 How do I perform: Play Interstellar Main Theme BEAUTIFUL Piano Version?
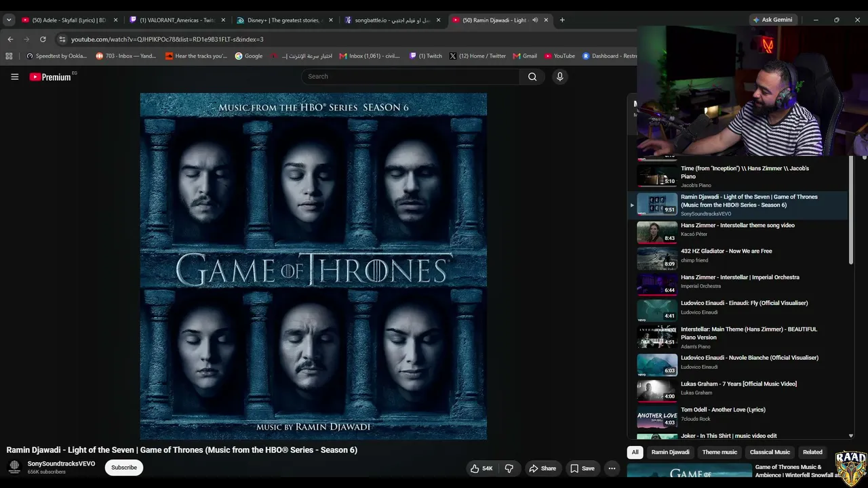(x=739, y=337)
